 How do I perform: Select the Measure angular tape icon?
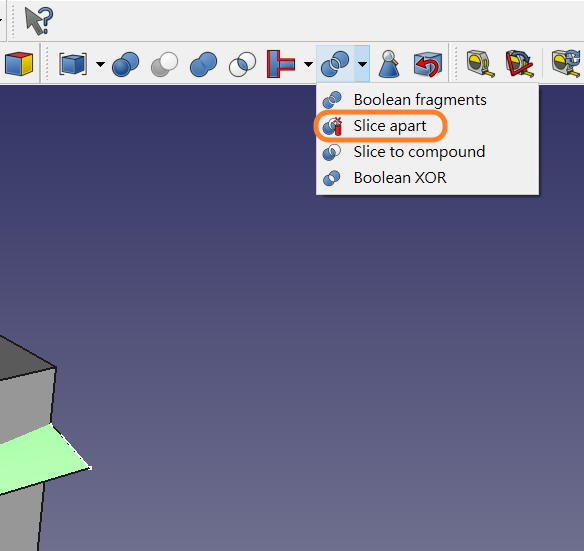(520, 64)
